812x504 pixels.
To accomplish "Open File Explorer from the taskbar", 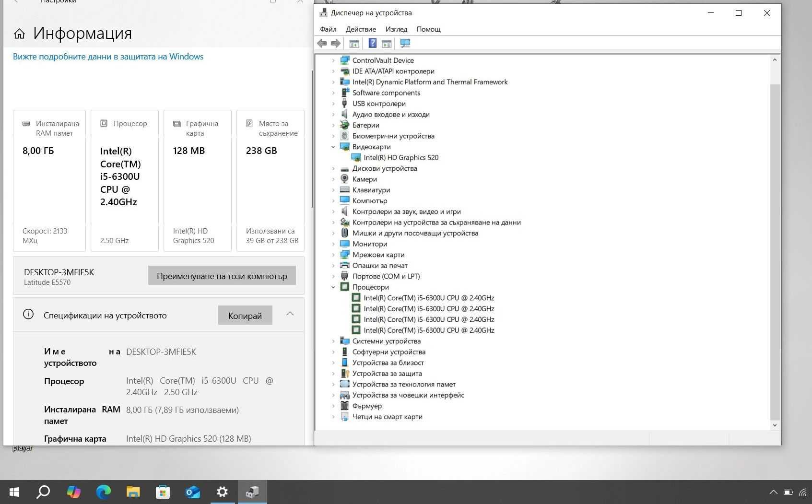I will pos(133,492).
